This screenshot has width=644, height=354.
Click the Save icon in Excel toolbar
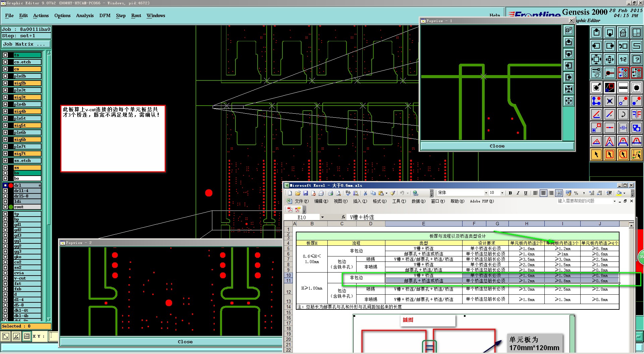pyautogui.click(x=306, y=193)
